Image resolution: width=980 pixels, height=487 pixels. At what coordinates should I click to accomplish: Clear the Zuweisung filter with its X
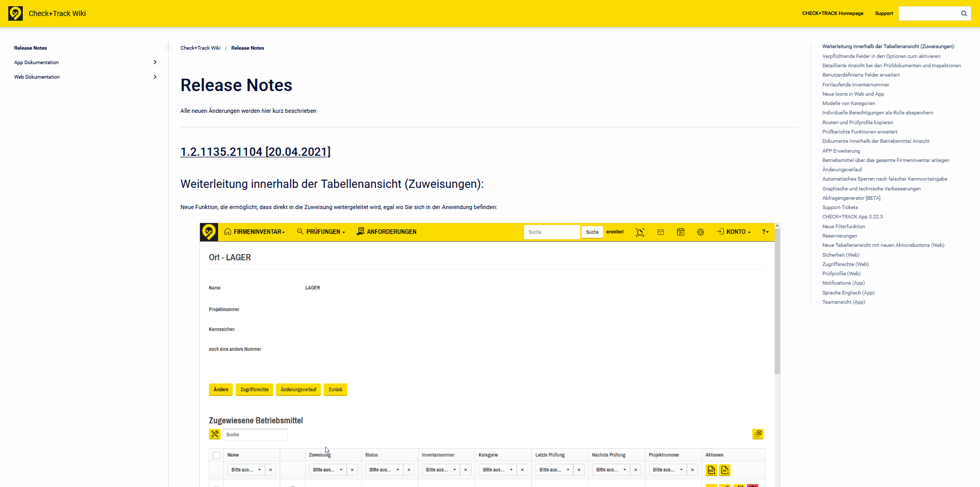tap(352, 470)
